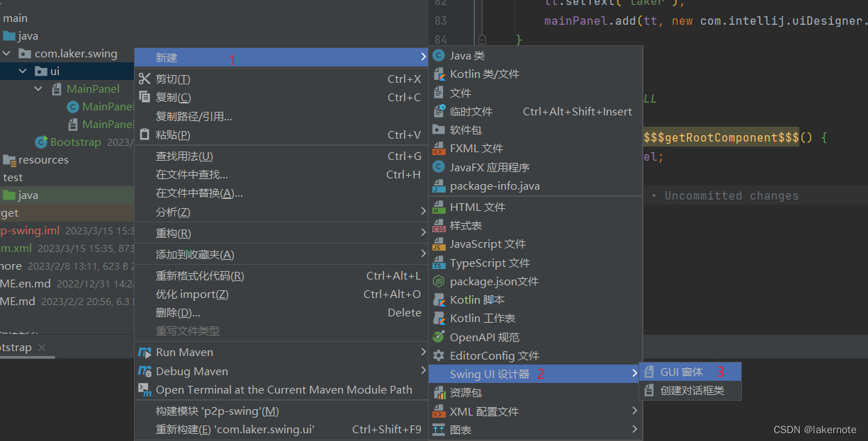Close the Bootstrap tab
Screen dimensions: 868x441
pyautogui.click(x=42, y=348)
